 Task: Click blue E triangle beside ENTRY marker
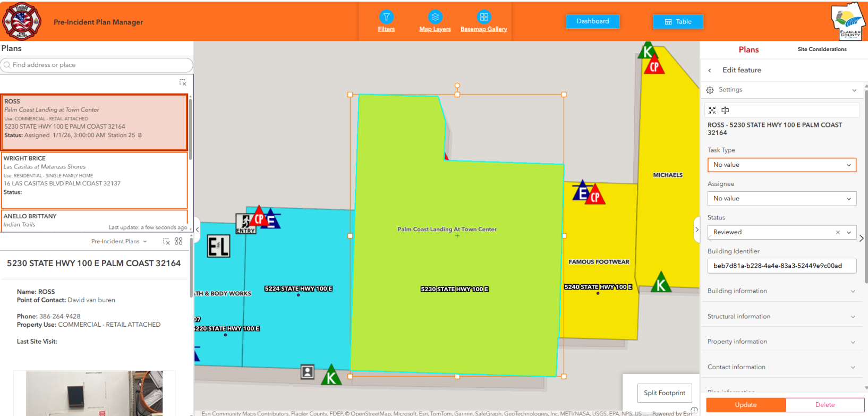tap(271, 219)
